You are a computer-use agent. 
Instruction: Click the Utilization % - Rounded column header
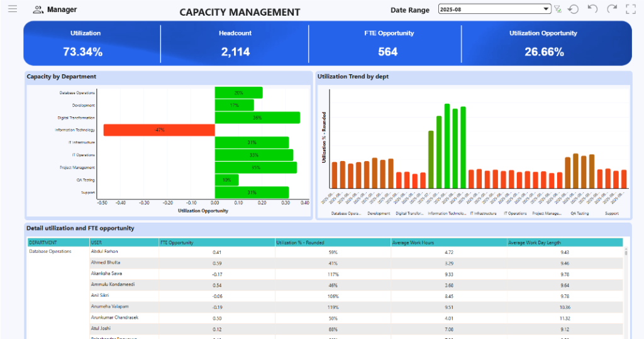pyautogui.click(x=333, y=242)
